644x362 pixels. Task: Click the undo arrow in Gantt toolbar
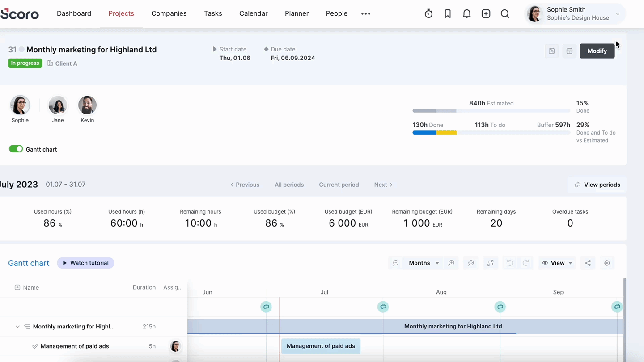[510, 263]
